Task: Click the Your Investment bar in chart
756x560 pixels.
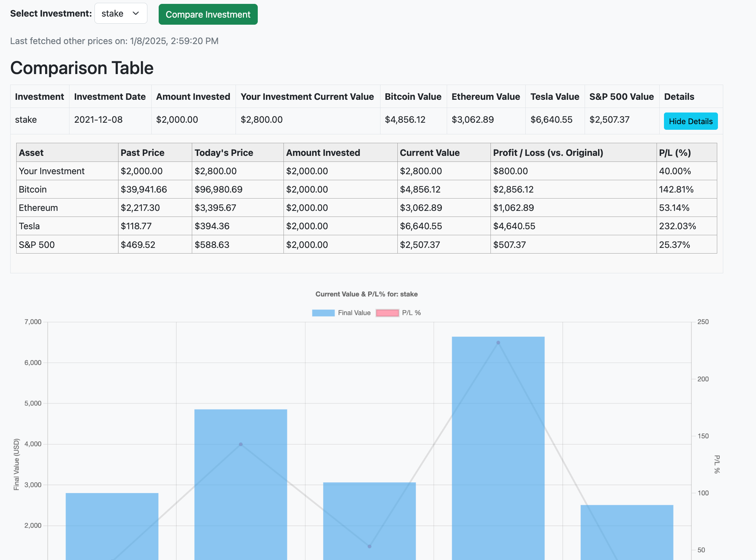Action: click(112, 525)
